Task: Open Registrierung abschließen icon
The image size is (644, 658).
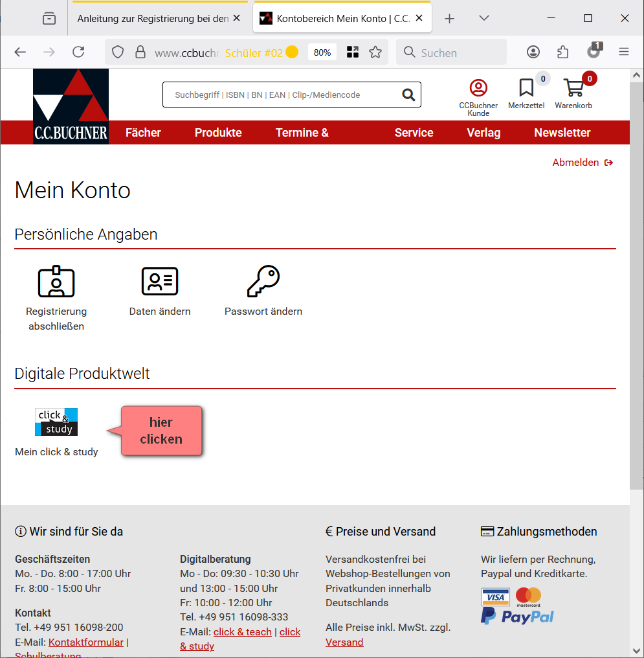Action: point(56,281)
